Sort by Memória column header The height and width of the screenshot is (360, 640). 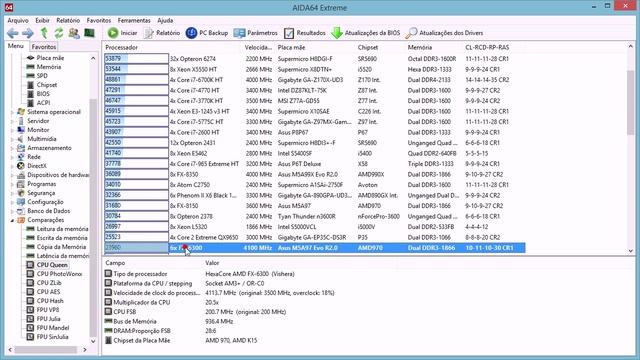[420, 47]
